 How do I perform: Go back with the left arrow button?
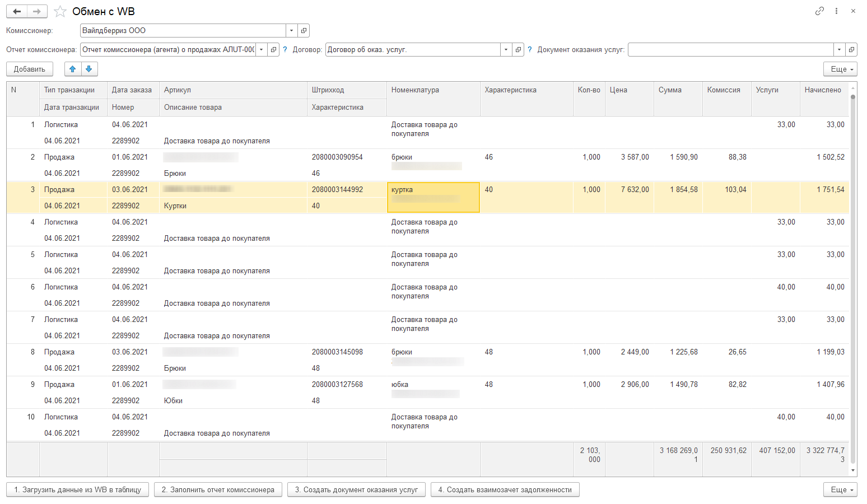tap(17, 11)
